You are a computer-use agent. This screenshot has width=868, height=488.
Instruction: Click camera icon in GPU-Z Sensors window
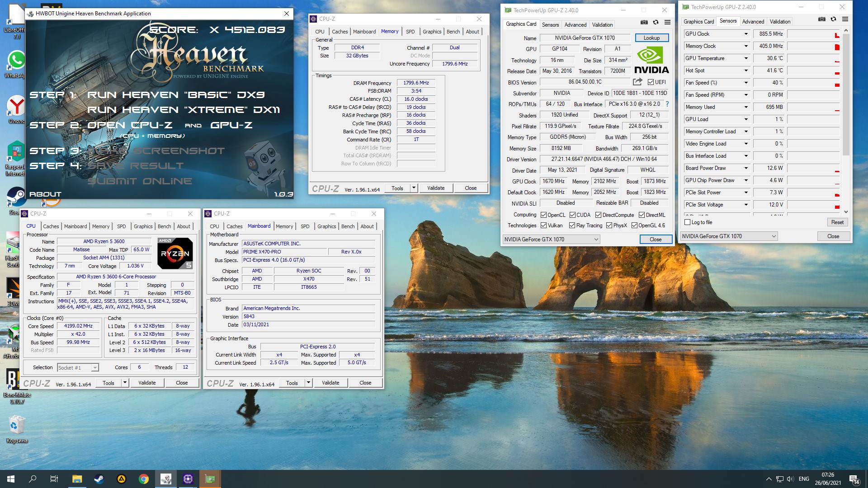click(822, 19)
